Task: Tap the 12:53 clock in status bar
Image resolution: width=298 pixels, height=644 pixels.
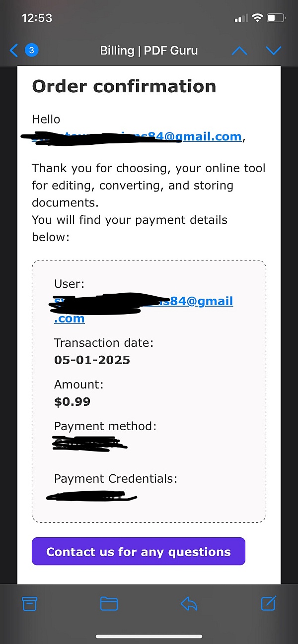Action: [37, 18]
